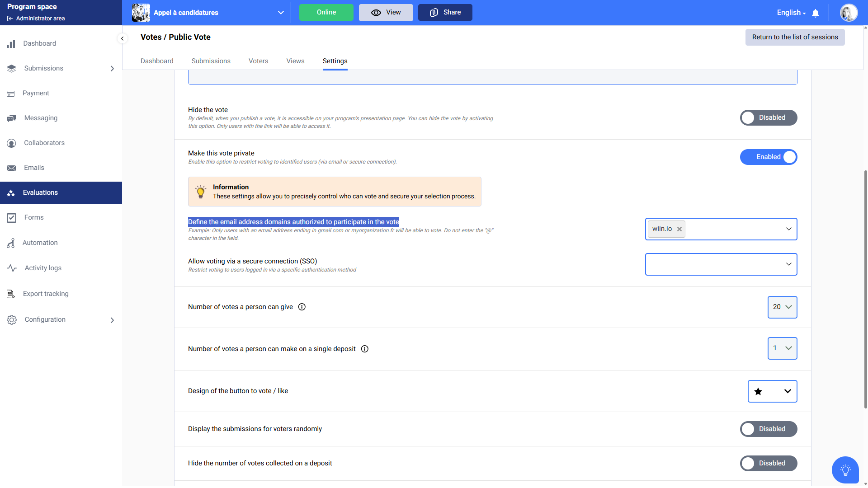Click the Share button
The image size is (868, 488).
pyautogui.click(x=445, y=13)
